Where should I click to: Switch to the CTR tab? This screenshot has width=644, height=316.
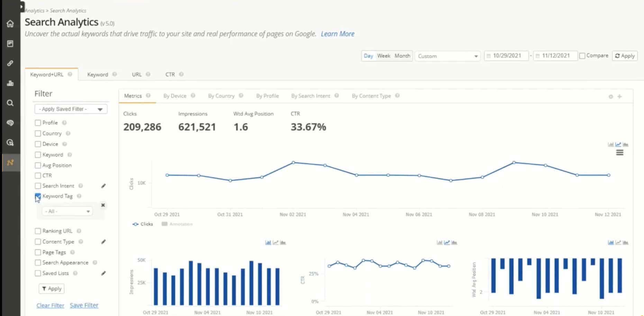coord(170,74)
